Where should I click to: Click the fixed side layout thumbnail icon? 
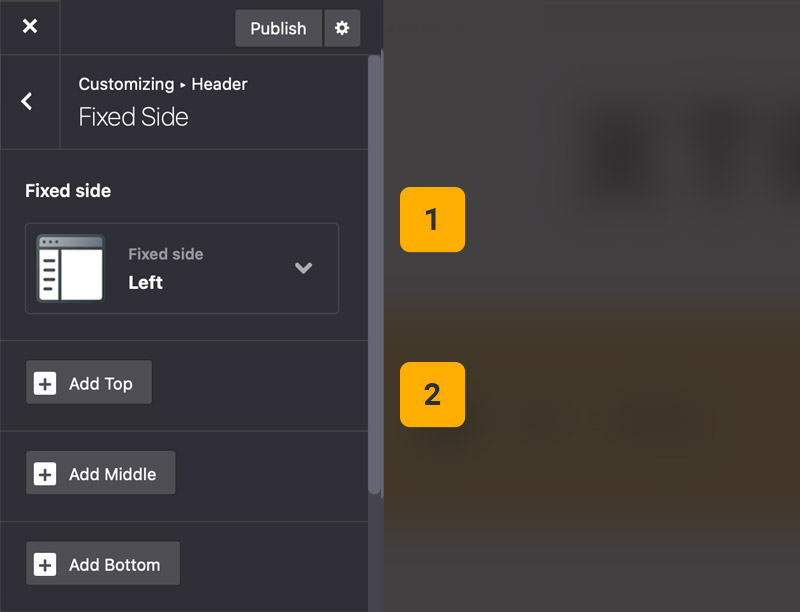tap(70, 268)
